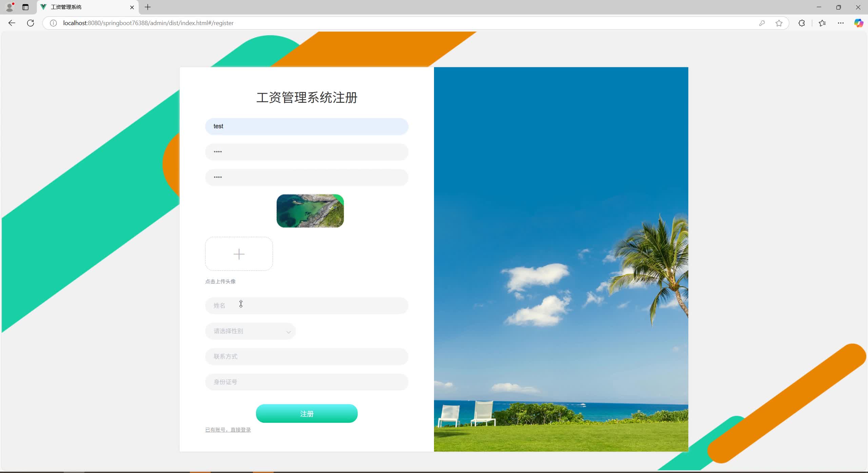868x473 pixels.
Task: Click the browser profile avatar icon
Action: pos(9,7)
